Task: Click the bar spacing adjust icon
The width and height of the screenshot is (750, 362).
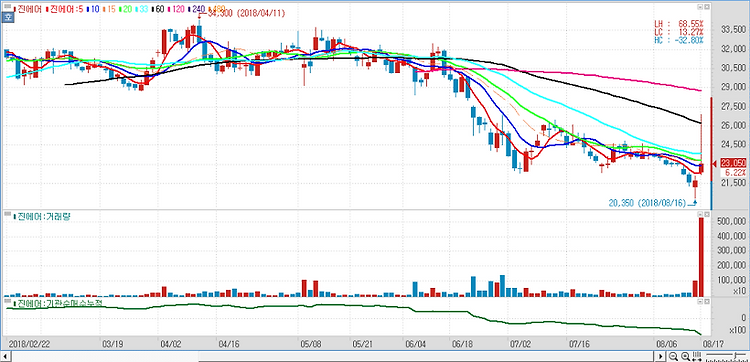Action: click(697, 356)
